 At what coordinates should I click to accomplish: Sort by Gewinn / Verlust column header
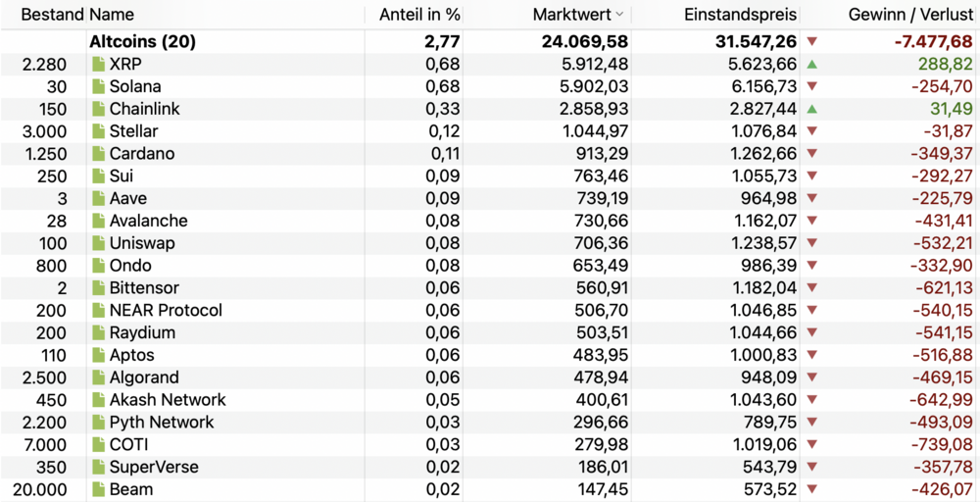(910, 15)
